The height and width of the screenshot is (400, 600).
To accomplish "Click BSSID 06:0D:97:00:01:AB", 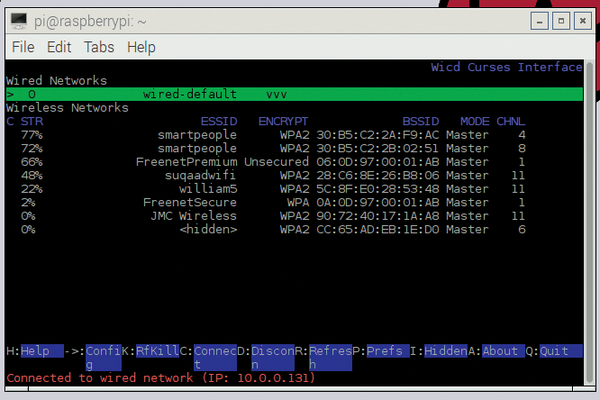I will coord(378,162).
